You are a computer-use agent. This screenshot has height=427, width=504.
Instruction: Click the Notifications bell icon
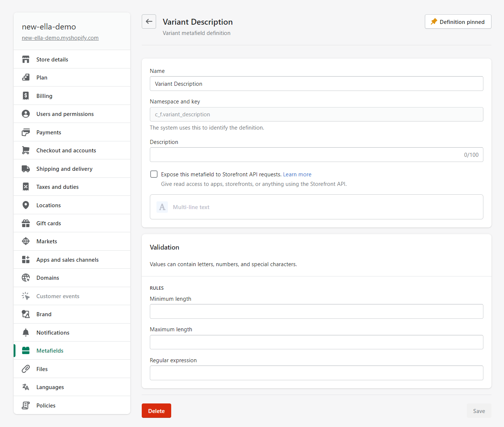[x=26, y=333]
